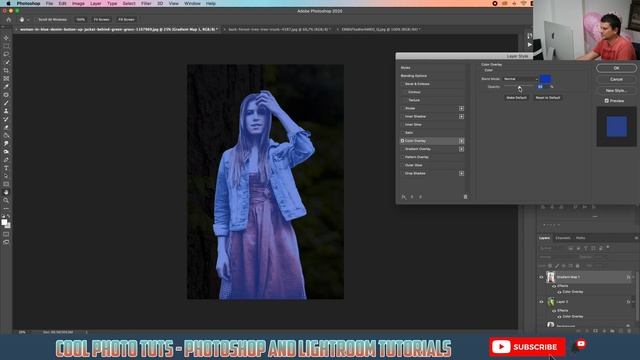Click the Home icon in options bar
The width and height of the screenshot is (640, 360).
coord(9,20)
